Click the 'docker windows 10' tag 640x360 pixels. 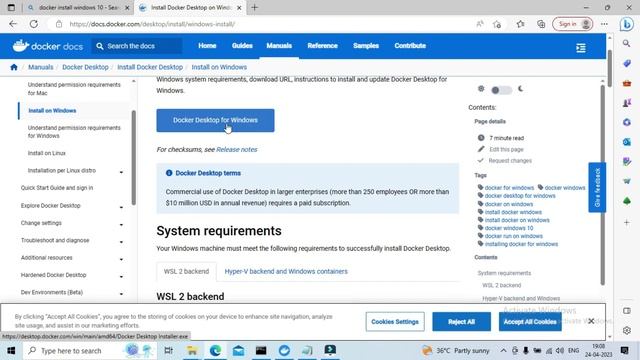click(x=509, y=228)
